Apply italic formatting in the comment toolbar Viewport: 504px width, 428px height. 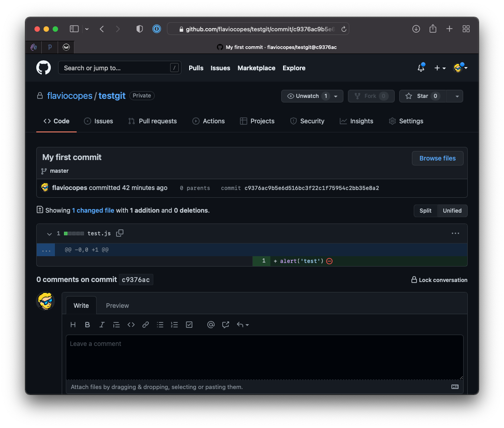click(102, 325)
